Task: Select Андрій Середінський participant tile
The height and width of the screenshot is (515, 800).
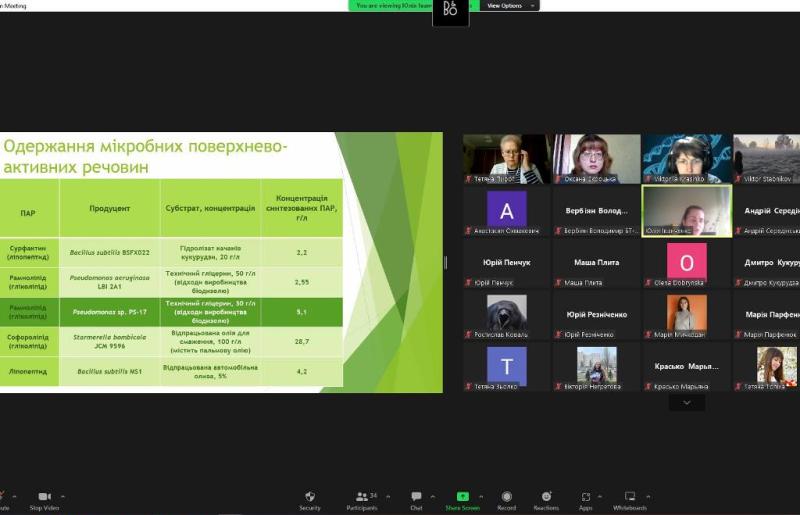Action: point(766,211)
